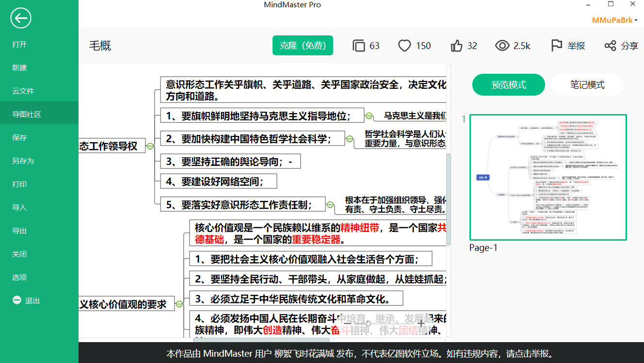This screenshot has height=363, width=644.
Task: Open 导图社区 in the sidebar
Action: tap(27, 115)
